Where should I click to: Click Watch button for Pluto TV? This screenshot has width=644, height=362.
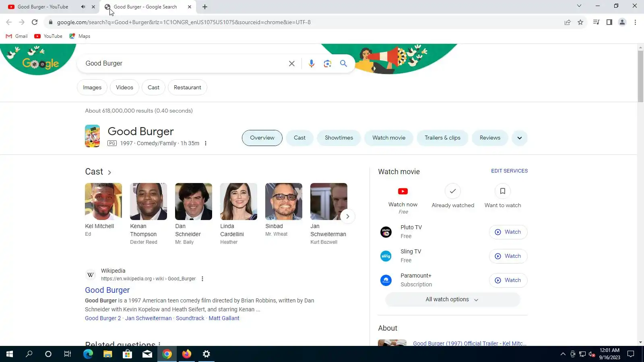[x=508, y=232]
